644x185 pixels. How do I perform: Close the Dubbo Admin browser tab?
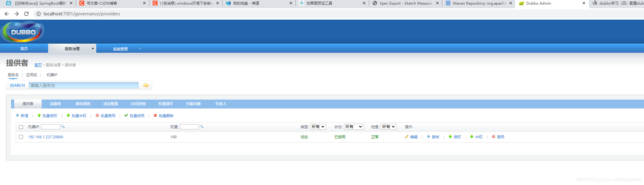(584, 3)
